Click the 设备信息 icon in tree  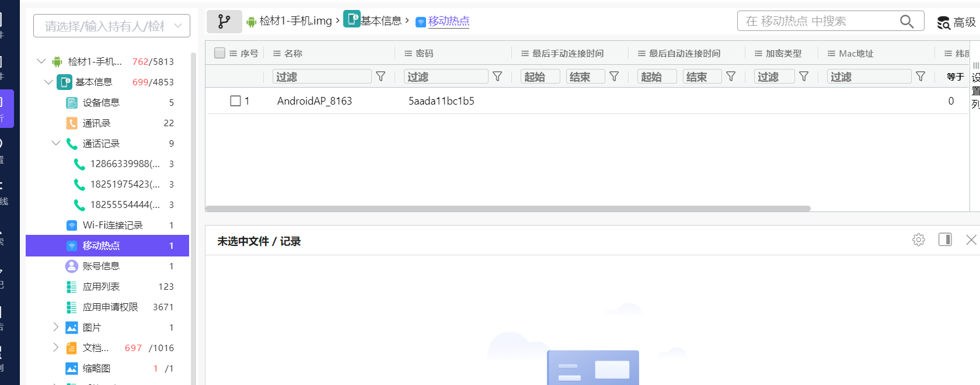[x=72, y=103]
